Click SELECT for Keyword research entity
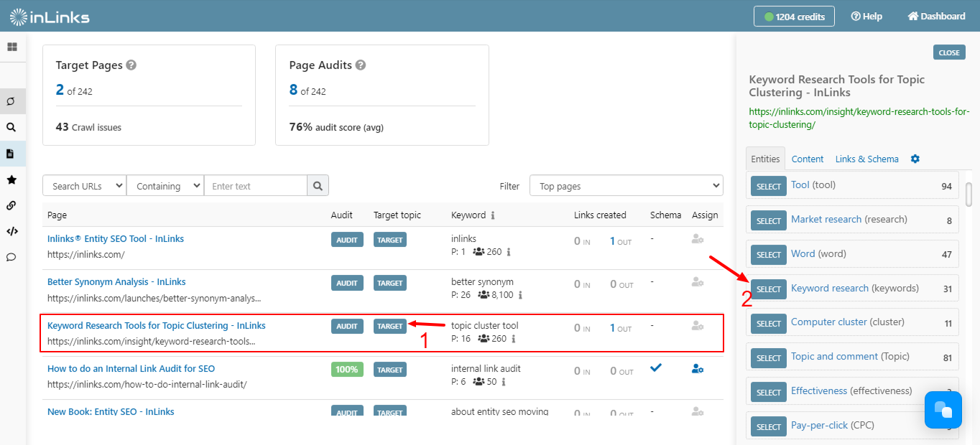980x445 pixels. click(x=769, y=289)
